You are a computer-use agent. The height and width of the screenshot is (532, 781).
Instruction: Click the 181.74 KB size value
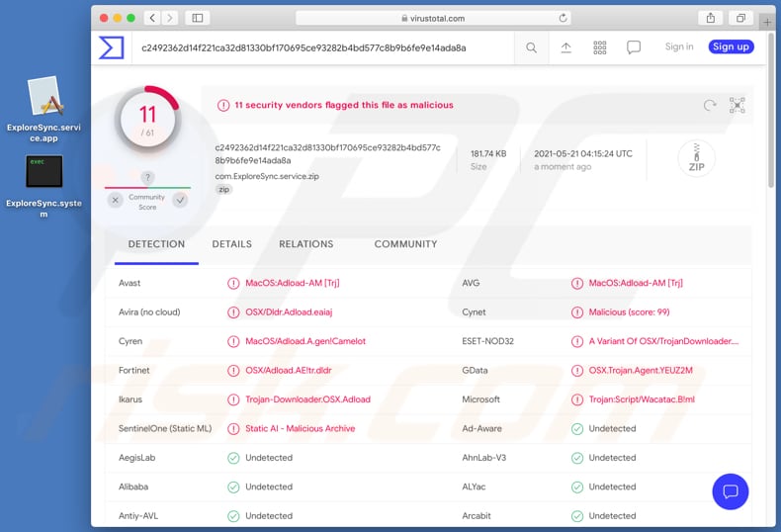[x=488, y=154]
